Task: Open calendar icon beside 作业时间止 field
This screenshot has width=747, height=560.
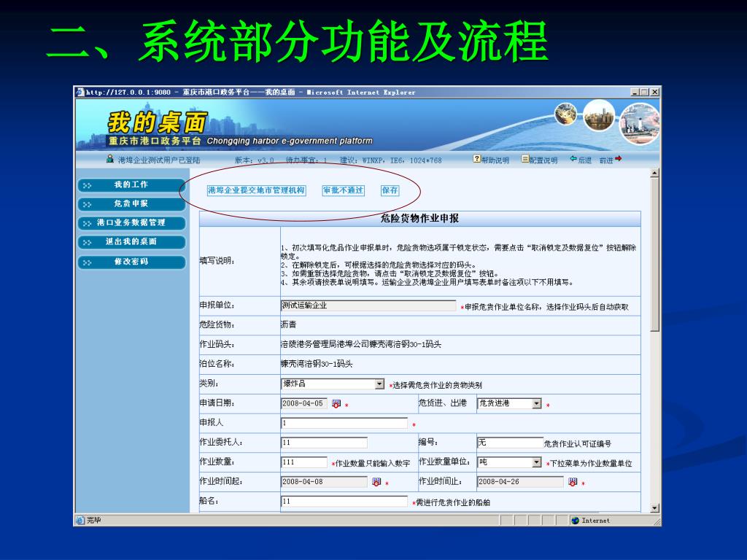Action: coord(573,482)
